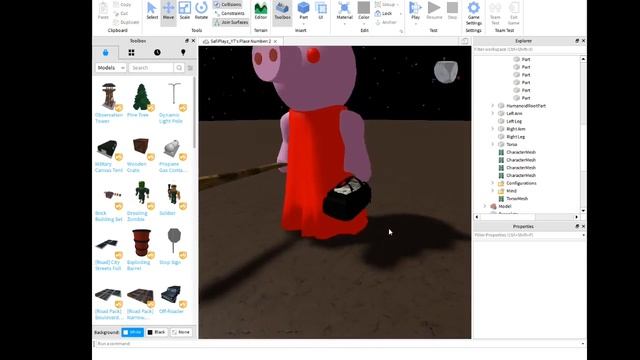Toggle the Constraints option
Viewport: 640px width, 360px height.
pos(229,13)
